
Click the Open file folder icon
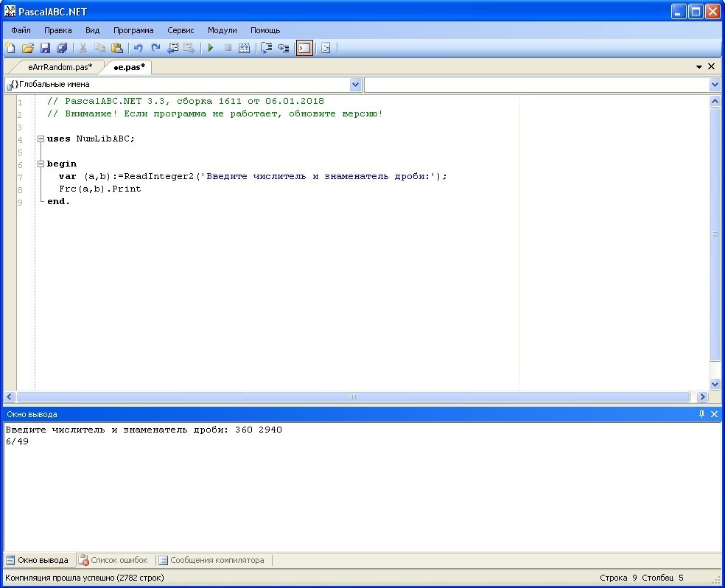click(x=28, y=49)
